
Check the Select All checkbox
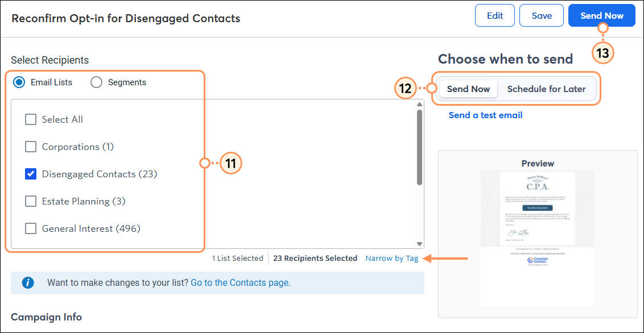click(31, 119)
